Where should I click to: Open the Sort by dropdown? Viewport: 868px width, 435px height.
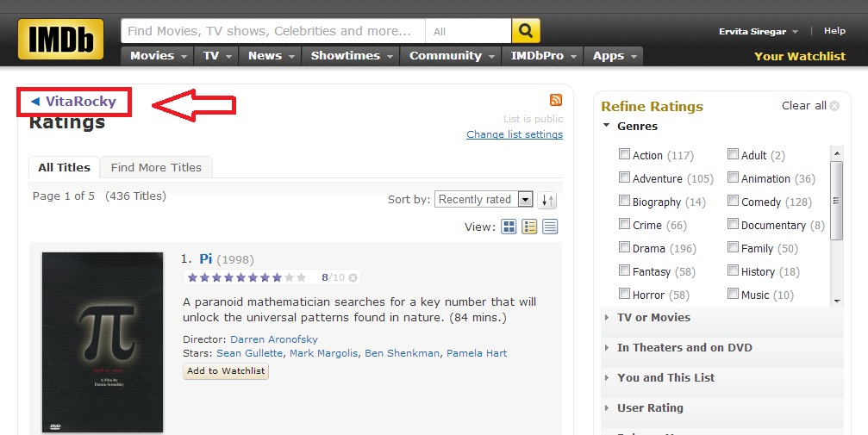click(484, 200)
